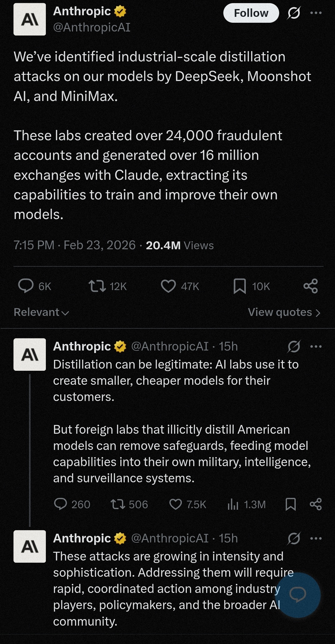Reply to the 'Distillation can be legitimate' post

(x=61, y=504)
